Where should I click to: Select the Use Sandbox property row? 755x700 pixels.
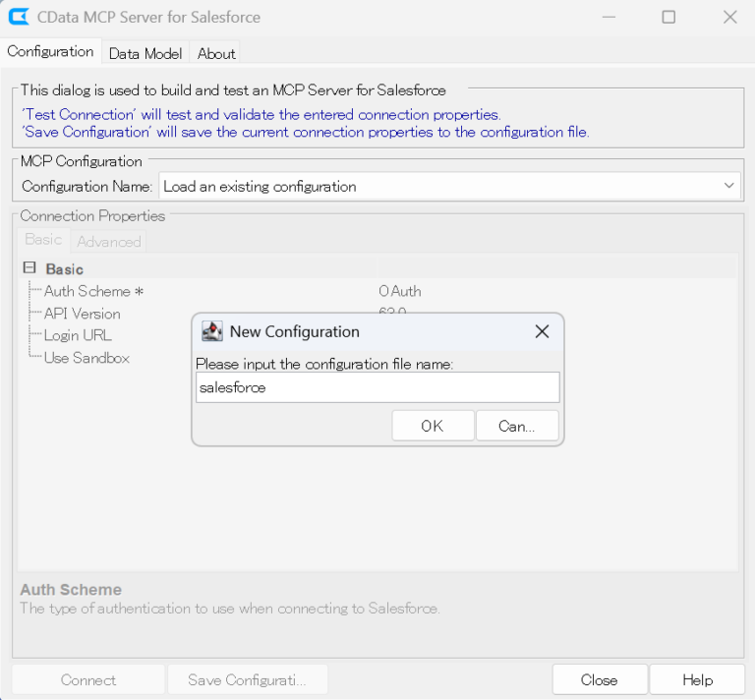87,358
